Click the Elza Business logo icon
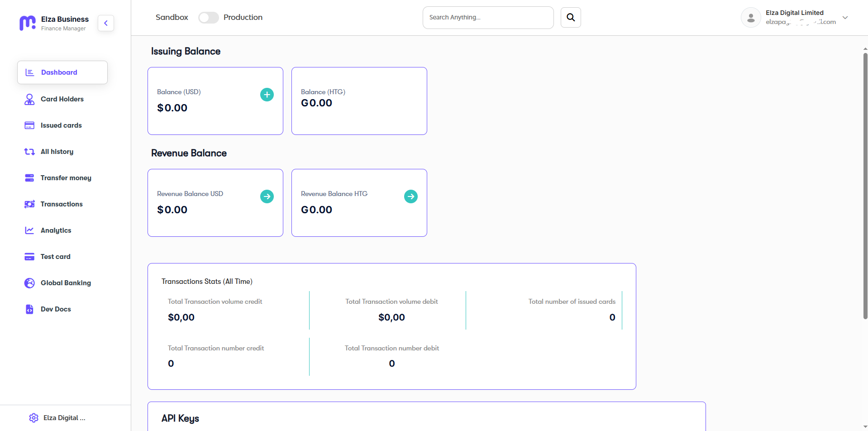 pyautogui.click(x=28, y=23)
